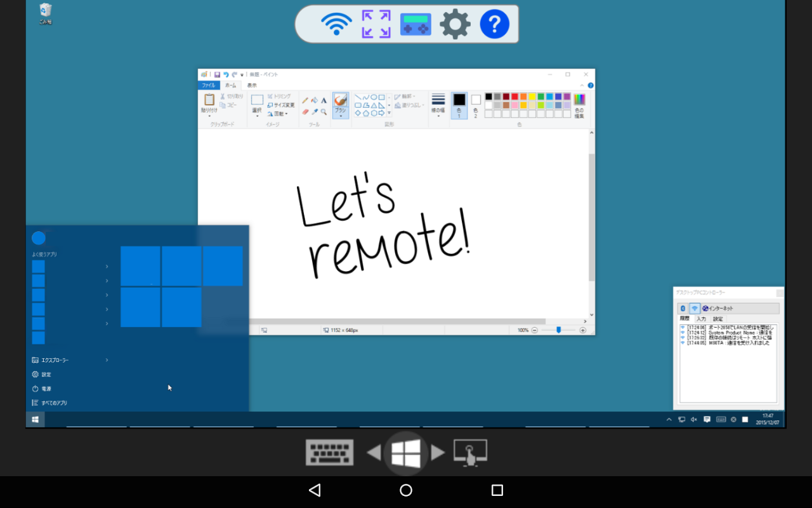812x508 pixels.
Task: Click the Undo arrow in Paint's title bar
Action: click(226, 74)
